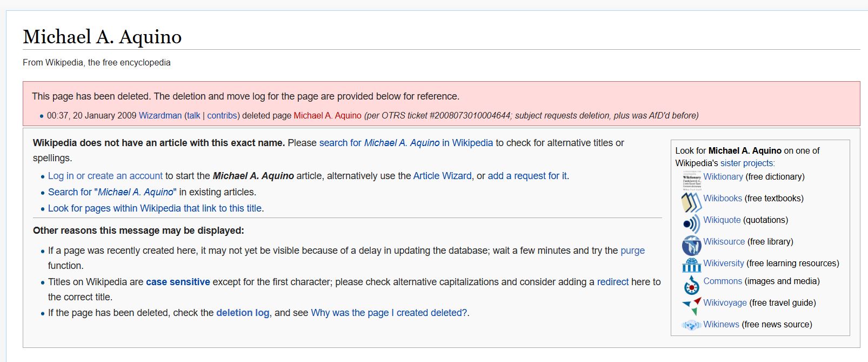
Task: Click search for Michael A. Aquino in Wikipedia
Action: pyautogui.click(x=406, y=143)
